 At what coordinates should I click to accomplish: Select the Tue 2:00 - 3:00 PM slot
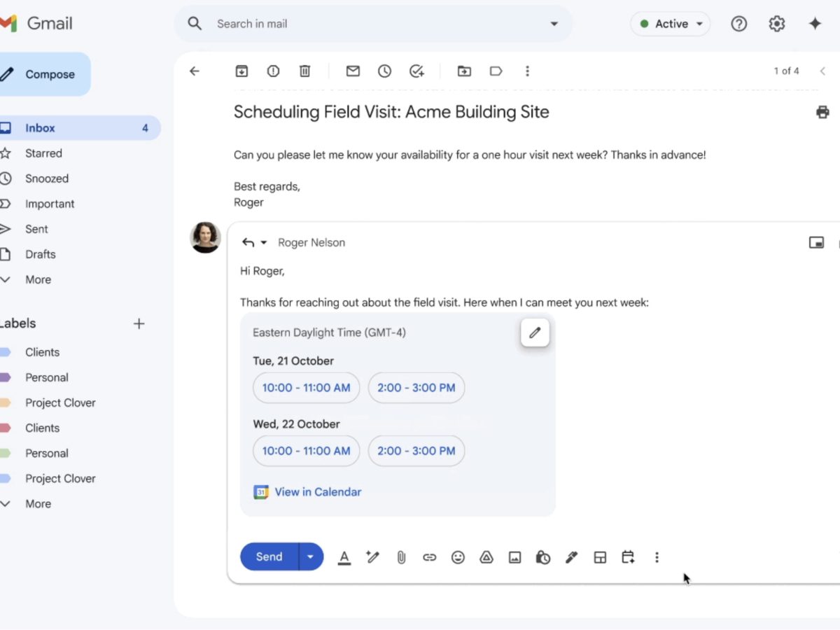[x=416, y=388]
